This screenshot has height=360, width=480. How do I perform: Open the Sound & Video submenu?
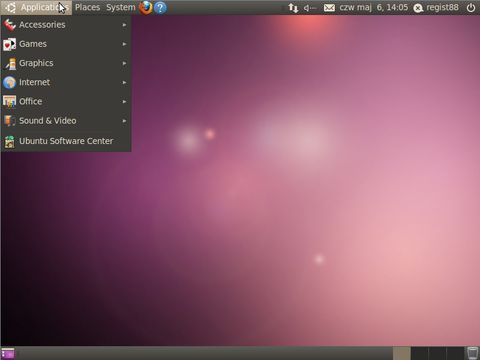[66, 121]
